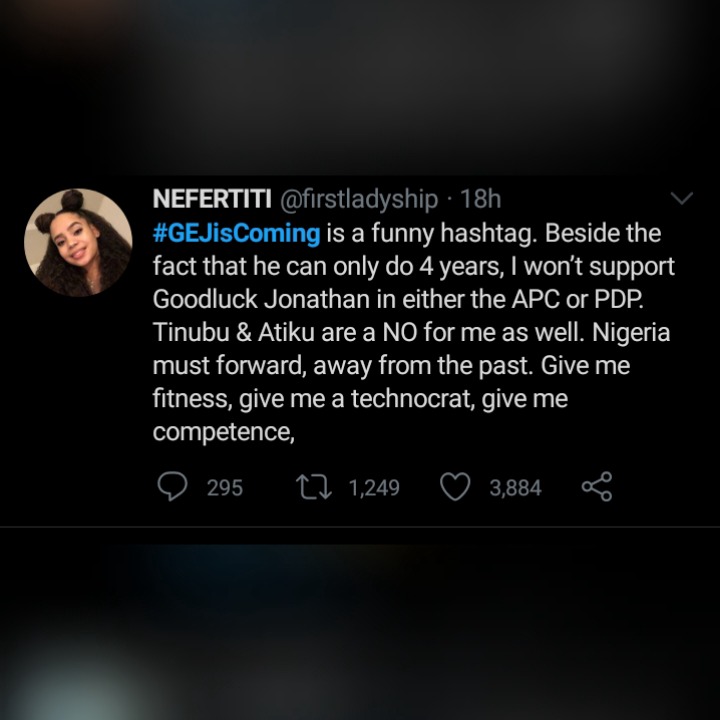The width and height of the screenshot is (720, 720).
Task: Open the @firstladyship handle
Action: click(355, 200)
